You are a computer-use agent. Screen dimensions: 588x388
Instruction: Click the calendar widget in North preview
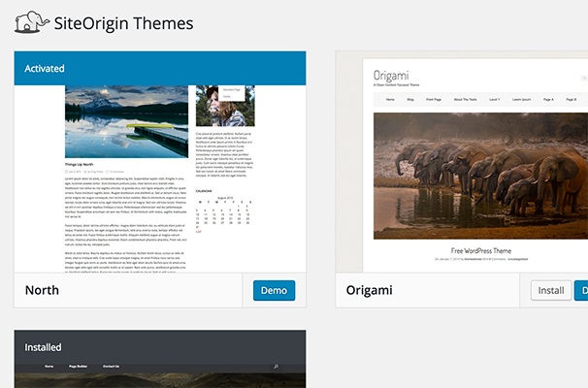pos(223,211)
